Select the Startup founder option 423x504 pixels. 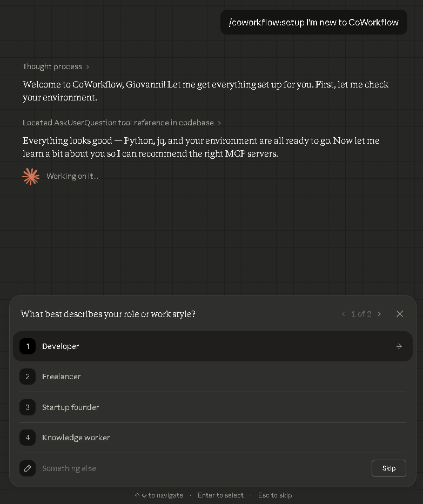click(x=70, y=407)
